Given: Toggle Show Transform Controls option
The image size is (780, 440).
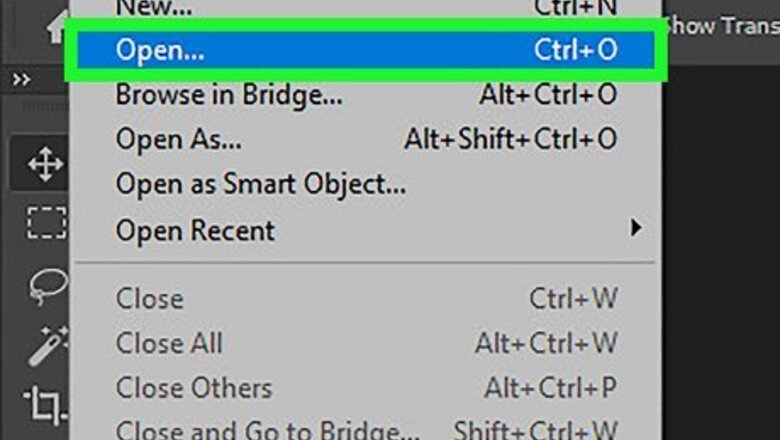Looking at the screenshot, I should click(x=722, y=26).
